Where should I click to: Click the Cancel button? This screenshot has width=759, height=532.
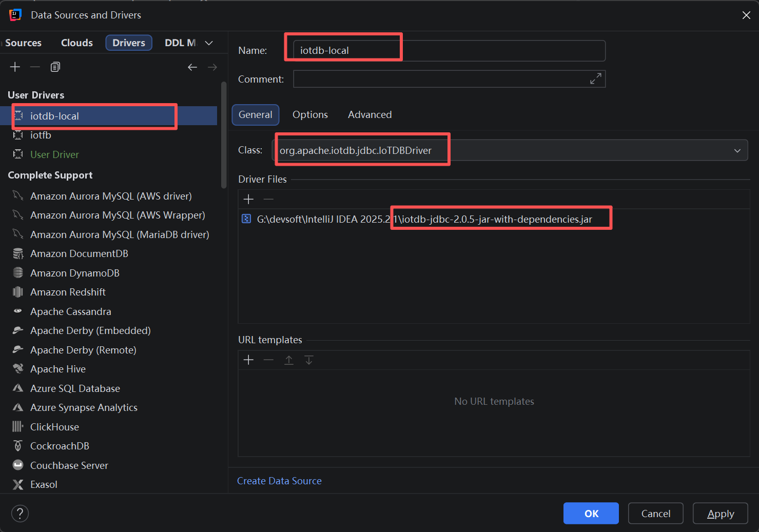click(x=656, y=514)
